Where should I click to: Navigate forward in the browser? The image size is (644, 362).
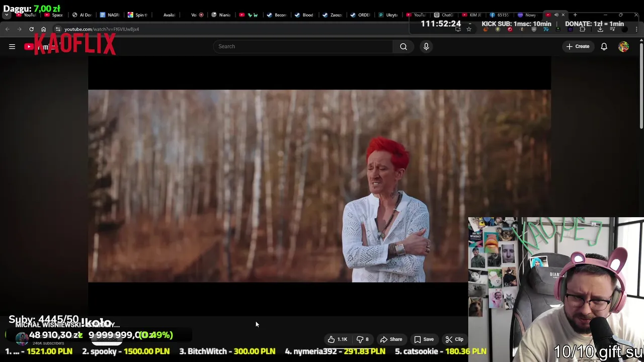pyautogui.click(x=19, y=29)
